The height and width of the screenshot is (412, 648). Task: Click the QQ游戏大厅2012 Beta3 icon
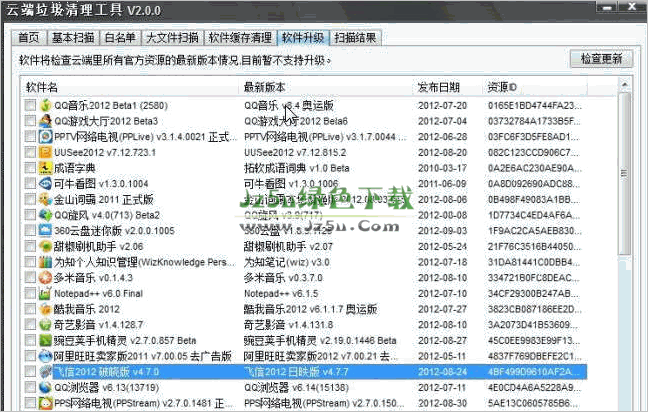click(45, 121)
